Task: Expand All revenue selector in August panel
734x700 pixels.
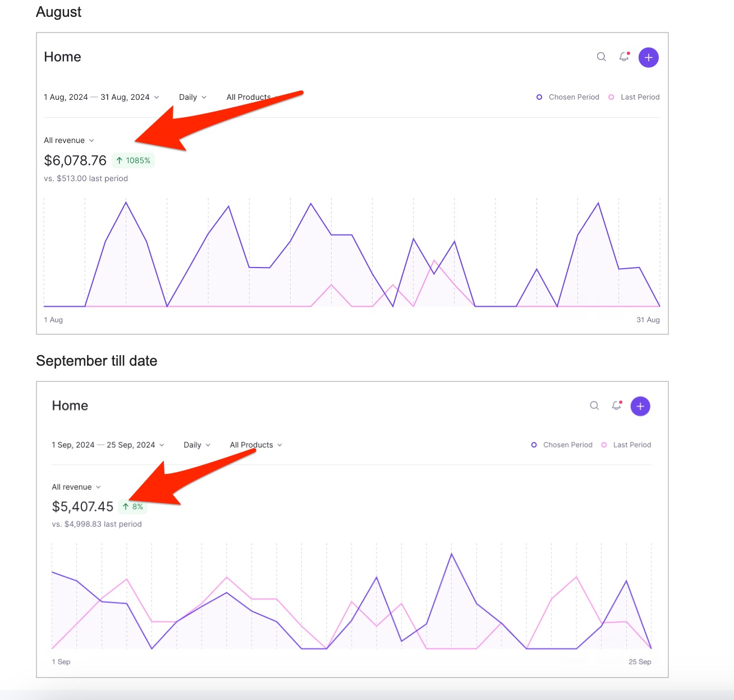Action: point(69,140)
